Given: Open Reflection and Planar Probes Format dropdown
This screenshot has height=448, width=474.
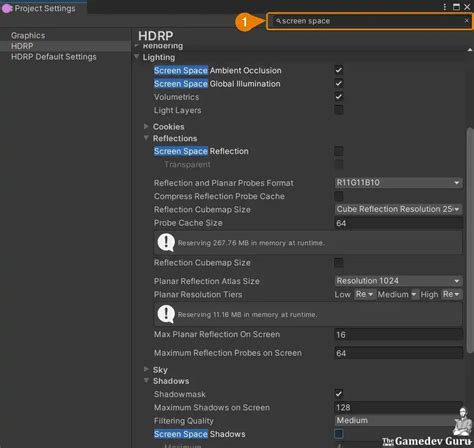Looking at the screenshot, I should click(x=398, y=183).
